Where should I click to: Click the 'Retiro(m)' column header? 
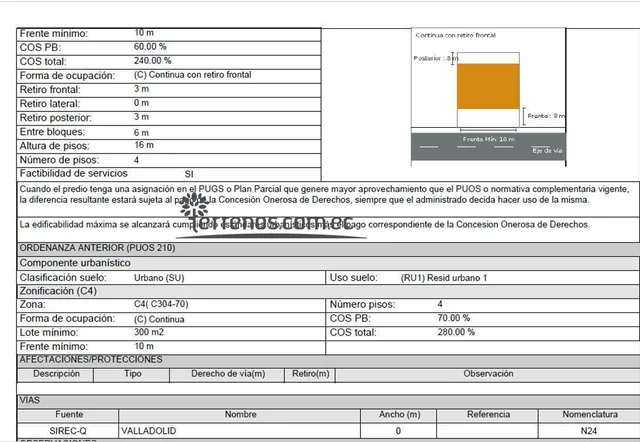point(310,374)
